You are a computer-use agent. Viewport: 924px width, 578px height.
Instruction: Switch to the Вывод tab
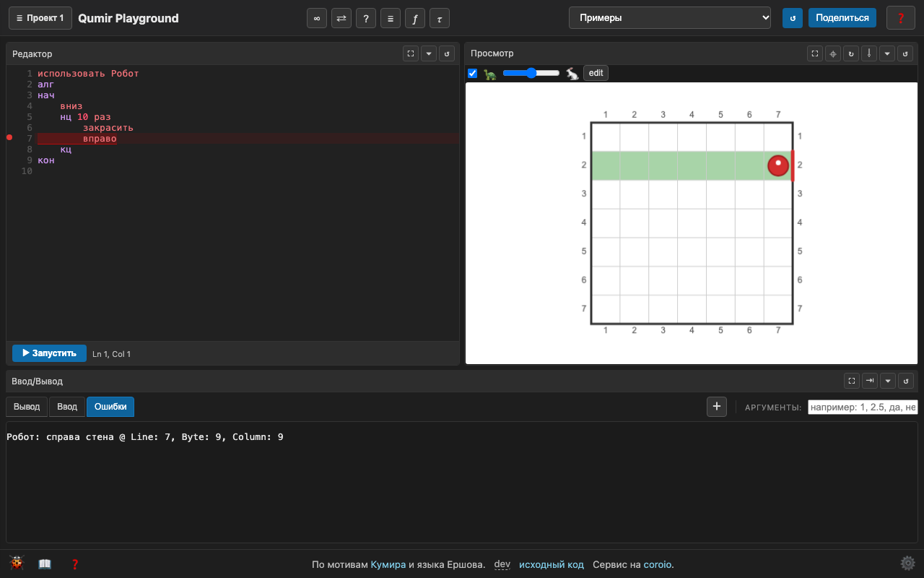point(27,407)
